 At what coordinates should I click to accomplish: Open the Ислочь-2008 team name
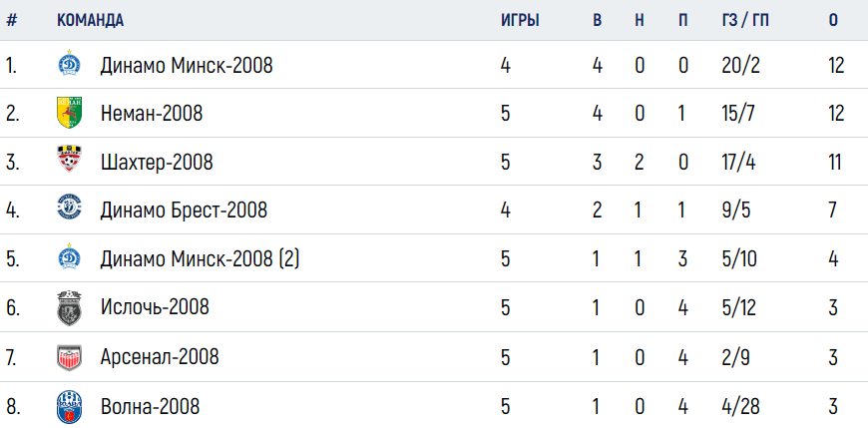(x=155, y=306)
